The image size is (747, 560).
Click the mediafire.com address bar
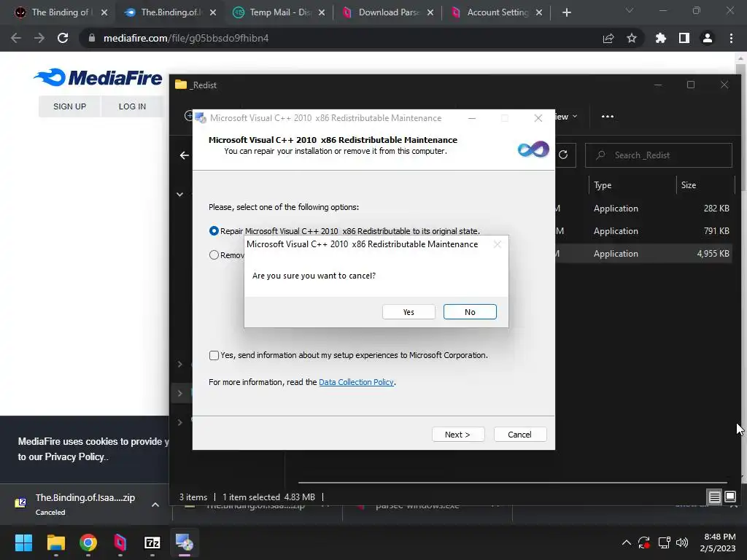[x=333, y=38]
